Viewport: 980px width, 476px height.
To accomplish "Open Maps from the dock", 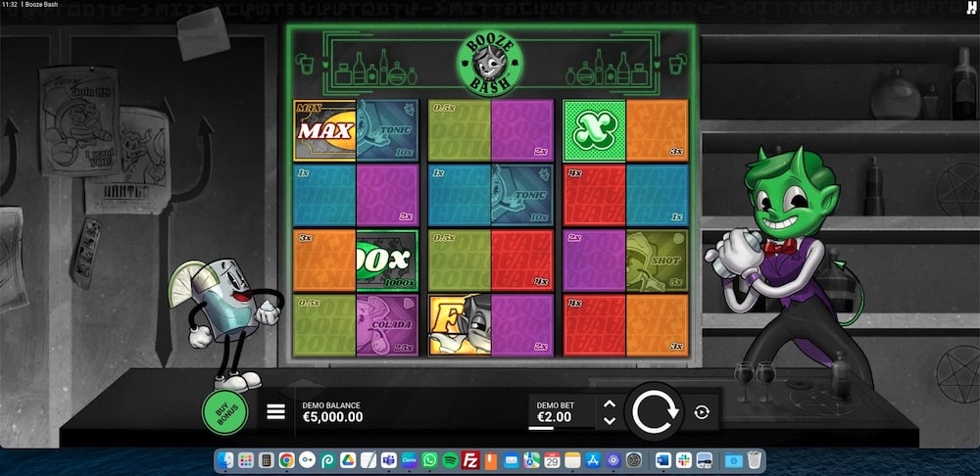I will click(x=532, y=461).
